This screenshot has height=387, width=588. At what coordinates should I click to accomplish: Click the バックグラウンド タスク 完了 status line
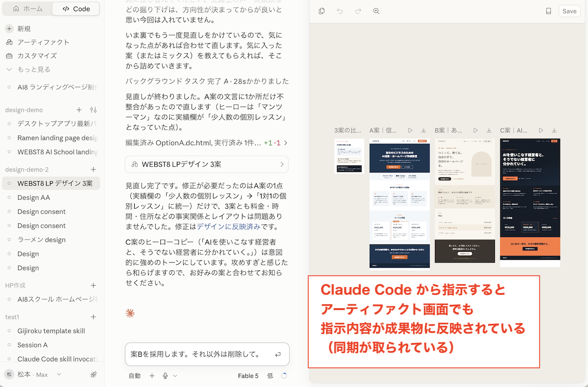coord(207,81)
